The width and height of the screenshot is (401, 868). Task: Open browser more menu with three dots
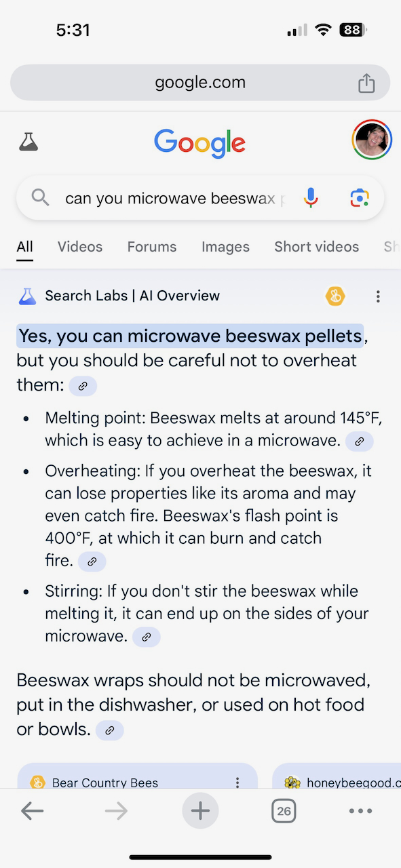point(360,811)
